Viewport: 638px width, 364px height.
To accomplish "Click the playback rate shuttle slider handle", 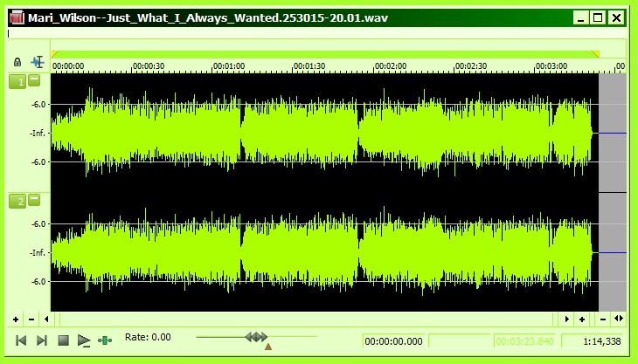I will pos(256,337).
